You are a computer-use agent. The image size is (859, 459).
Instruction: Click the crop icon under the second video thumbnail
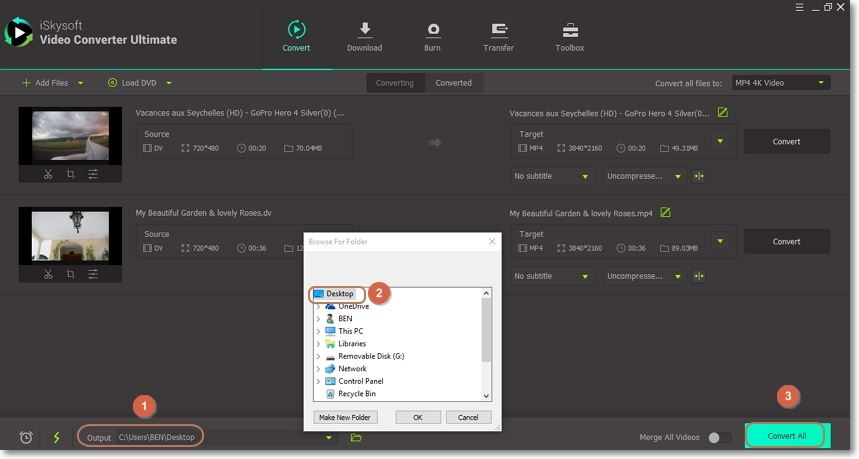70,274
